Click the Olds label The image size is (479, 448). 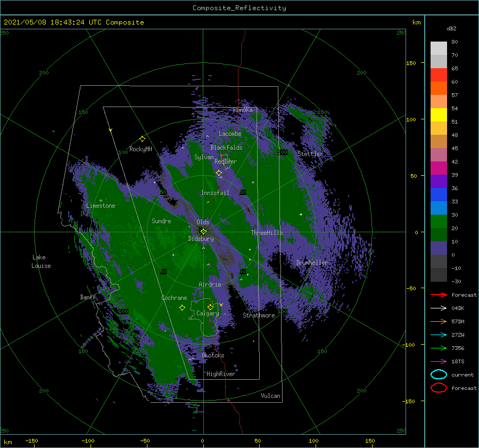pyautogui.click(x=203, y=222)
